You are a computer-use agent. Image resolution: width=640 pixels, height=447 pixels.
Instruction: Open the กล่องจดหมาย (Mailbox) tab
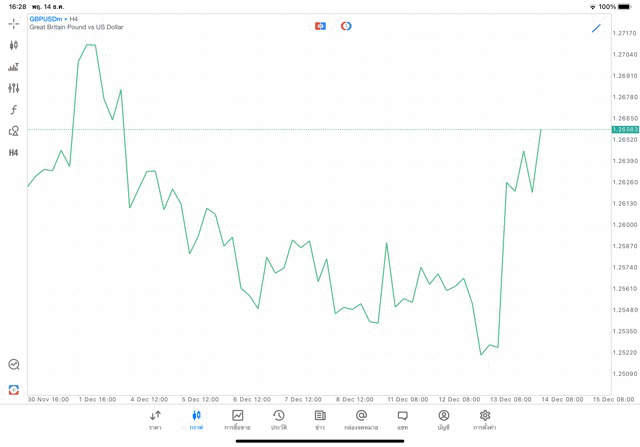coord(361,419)
